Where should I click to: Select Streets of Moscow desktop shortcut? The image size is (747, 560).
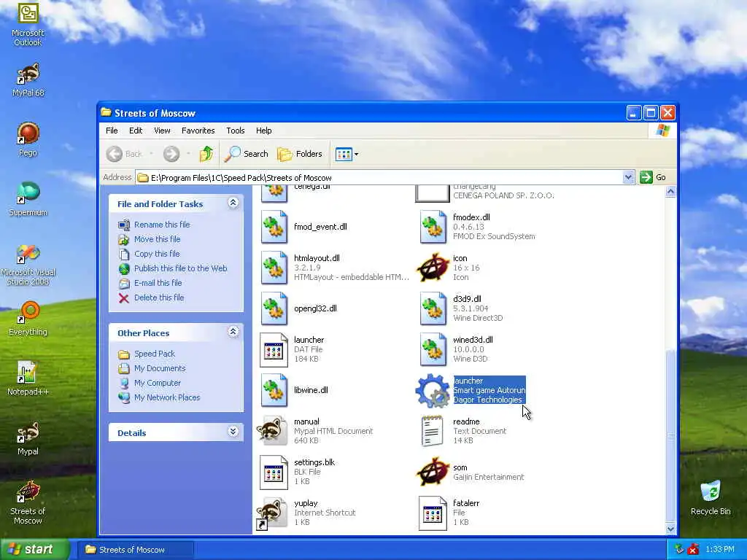pos(28,503)
